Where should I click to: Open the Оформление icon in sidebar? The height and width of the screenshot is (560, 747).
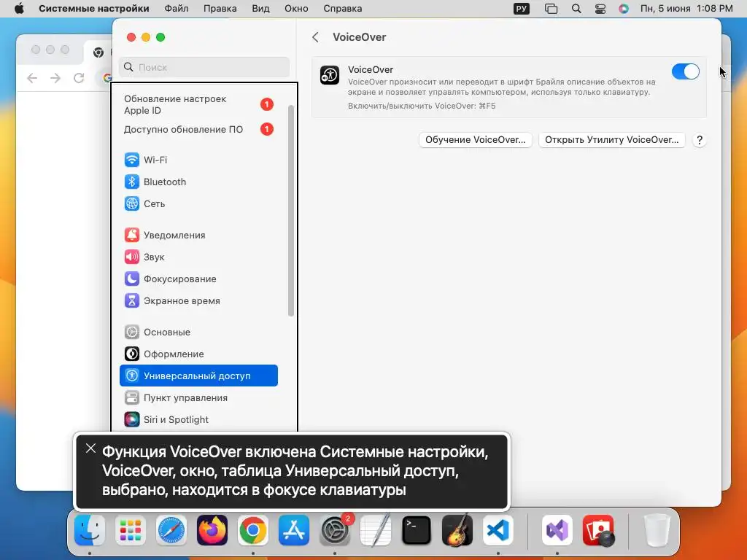[x=132, y=354]
